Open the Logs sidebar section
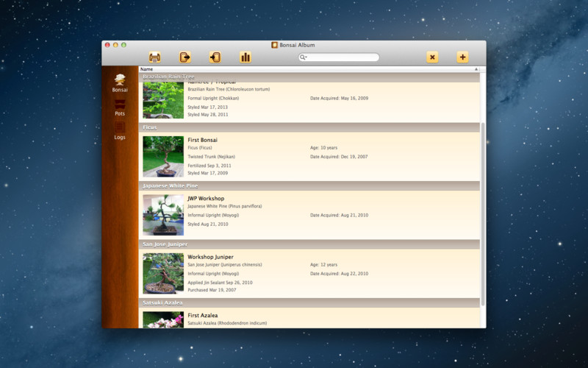This screenshot has width=588, height=368. point(120,132)
